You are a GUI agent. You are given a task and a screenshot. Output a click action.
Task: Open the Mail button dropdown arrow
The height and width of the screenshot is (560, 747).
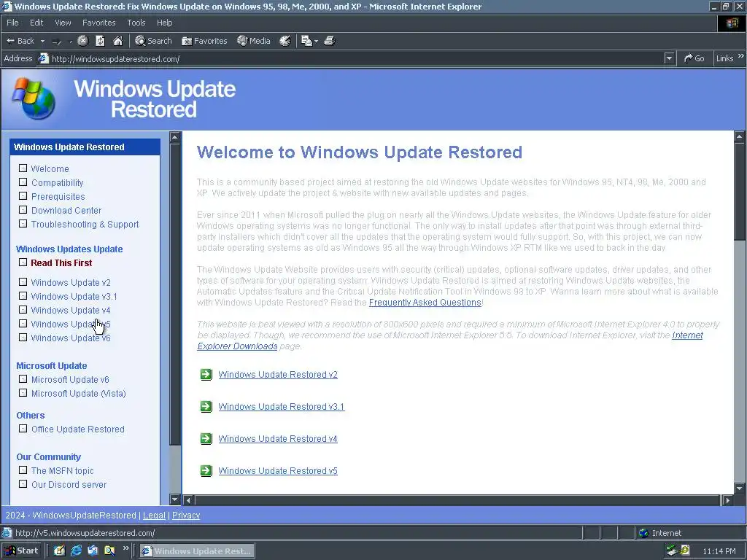(x=316, y=42)
